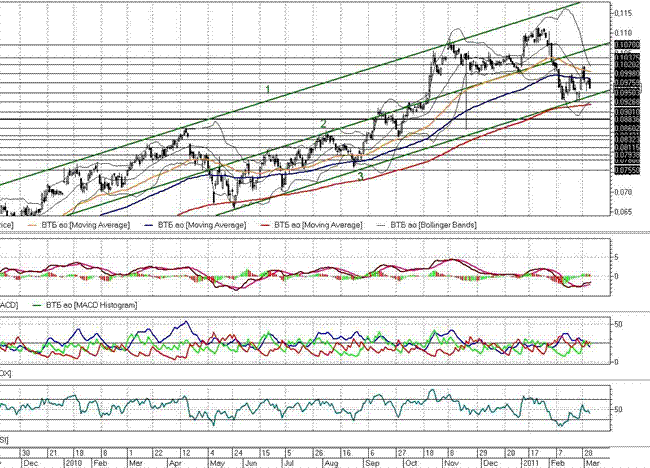This screenshot has width=650, height=468.
Task: Click the 5 value on MACD scale
Action: [616, 258]
